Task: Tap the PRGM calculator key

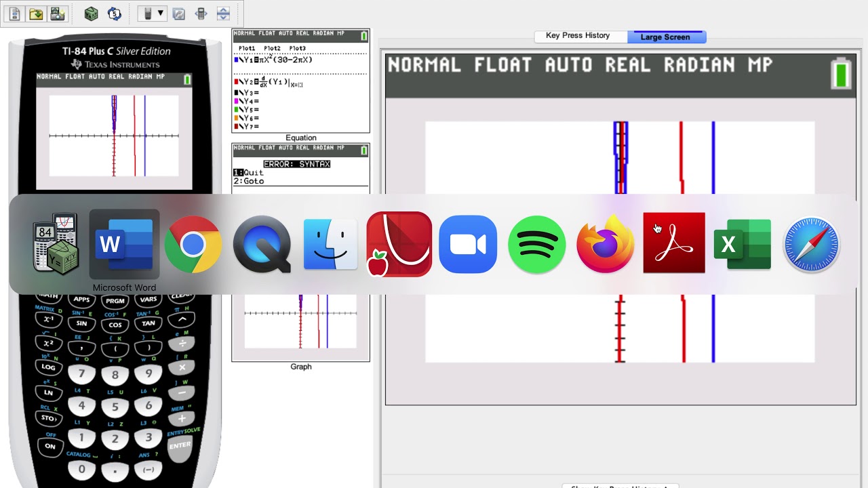Action: tap(115, 301)
